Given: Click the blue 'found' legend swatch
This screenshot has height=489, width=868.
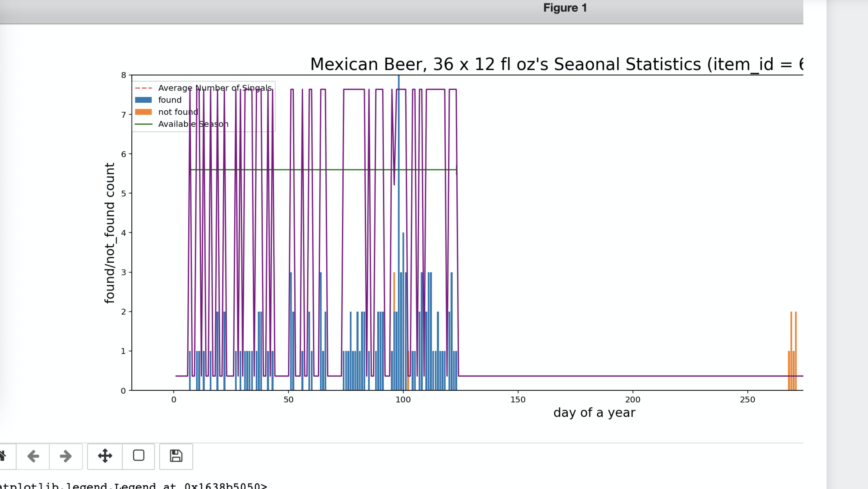Looking at the screenshot, I should click(x=143, y=100).
